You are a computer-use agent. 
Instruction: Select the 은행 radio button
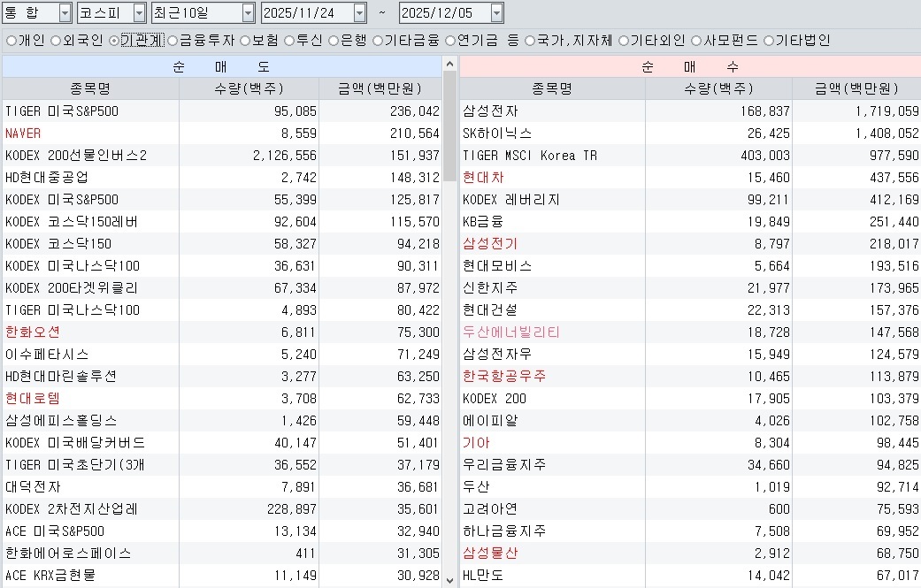click(334, 41)
